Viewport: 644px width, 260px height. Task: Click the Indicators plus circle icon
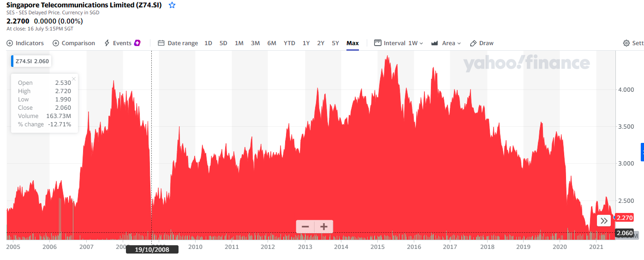click(10, 43)
